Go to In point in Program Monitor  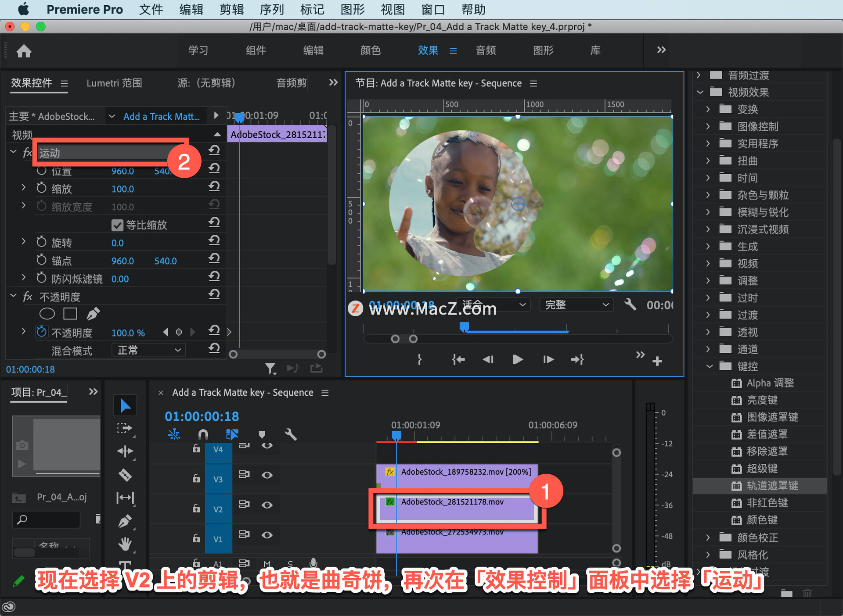458,359
